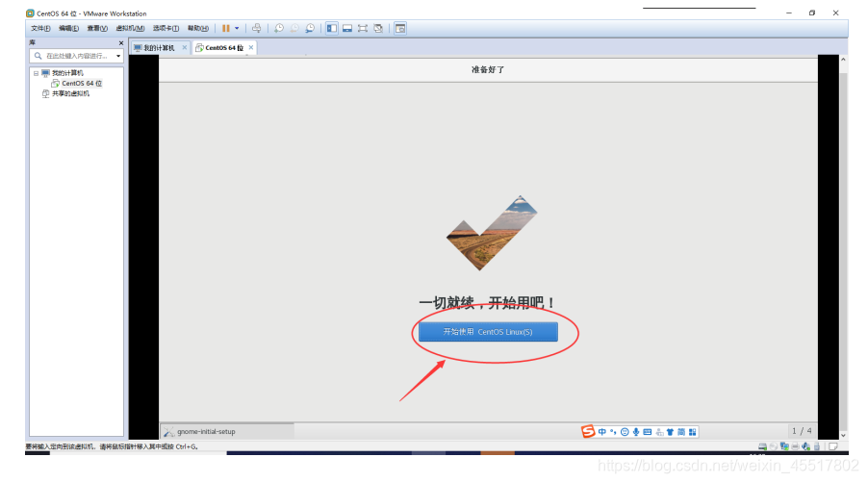Click the message log note icon
Viewport: 868px width, 483px height.
[x=833, y=446]
